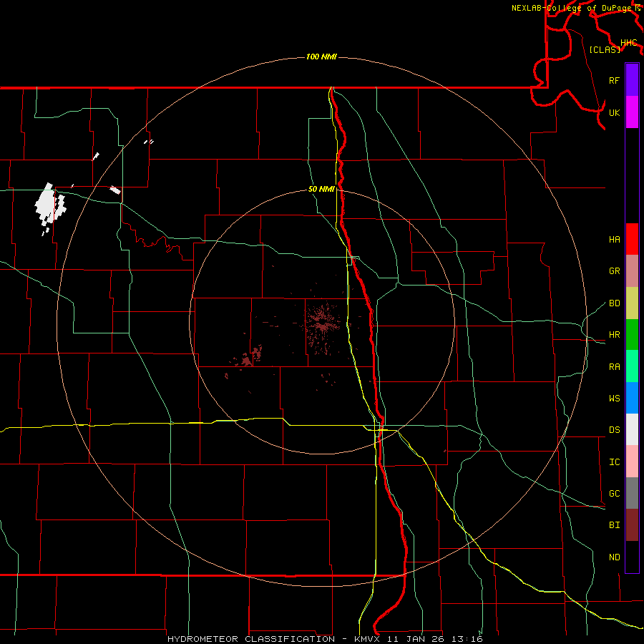Click the "GR" legend label

(615, 271)
